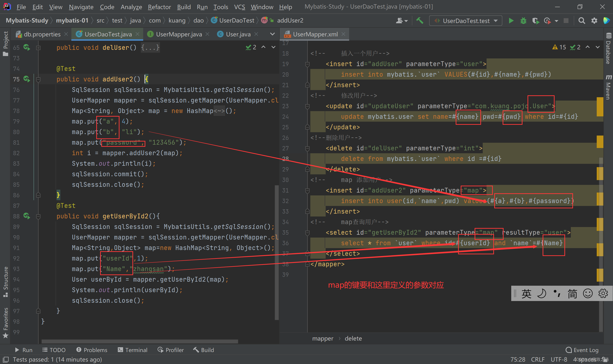Screen dimensions: 613x364
Task: Collapse the update updateUser XML tag fold
Action: (307, 106)
